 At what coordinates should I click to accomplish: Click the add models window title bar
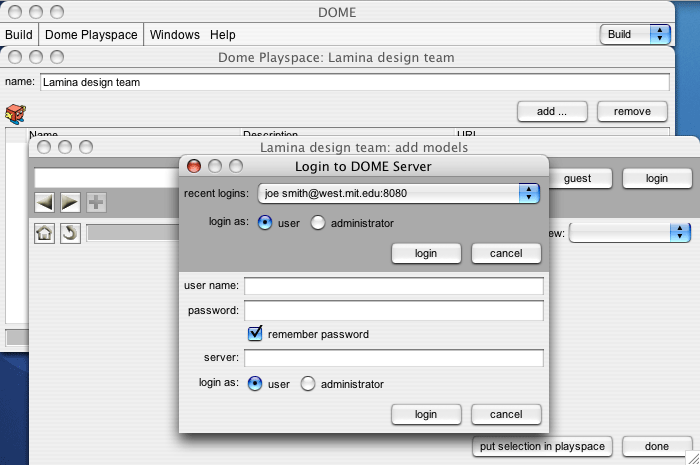(x=364, y=147)
